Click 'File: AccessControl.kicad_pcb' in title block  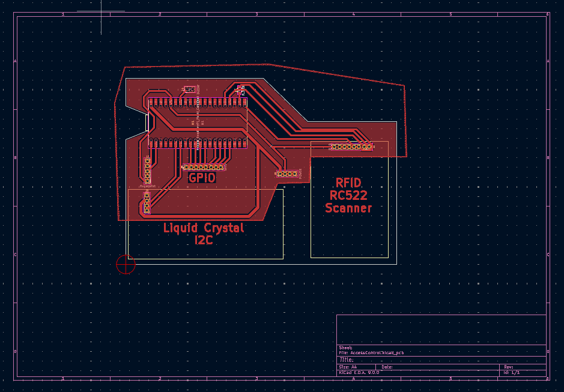[371, 353]
